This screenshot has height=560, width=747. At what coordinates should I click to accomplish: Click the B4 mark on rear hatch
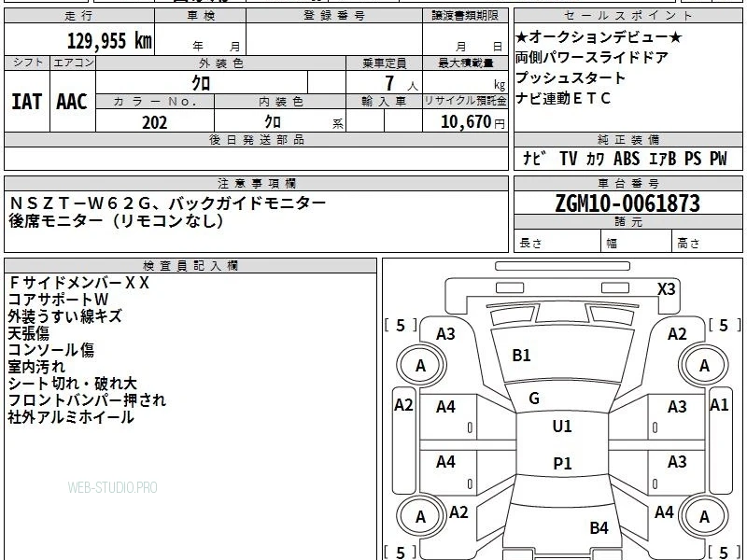(x=599, y=527)
